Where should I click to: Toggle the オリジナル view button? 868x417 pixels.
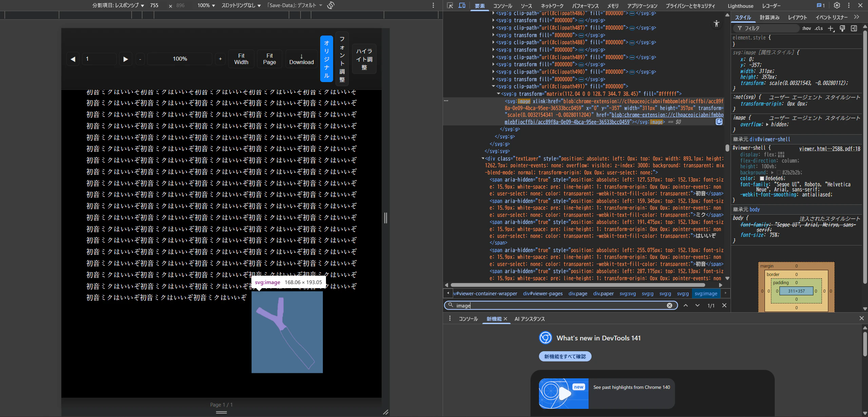327,59
